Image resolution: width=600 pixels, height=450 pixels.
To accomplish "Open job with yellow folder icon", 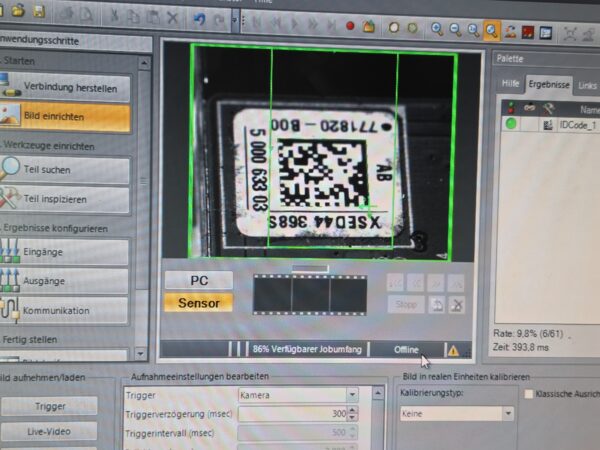I will click(18, 10).
